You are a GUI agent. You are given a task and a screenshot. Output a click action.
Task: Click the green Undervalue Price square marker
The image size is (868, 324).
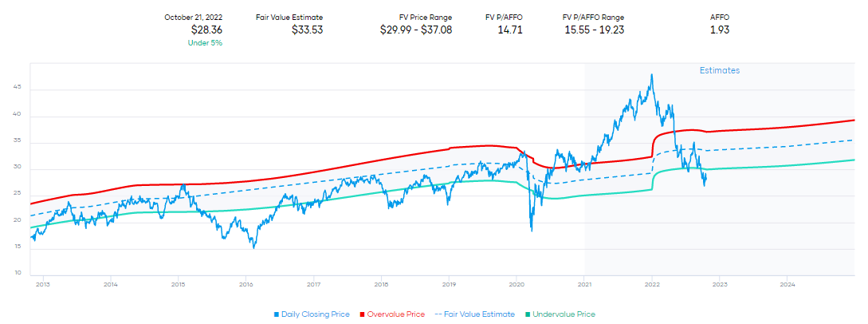coord(527,314)
